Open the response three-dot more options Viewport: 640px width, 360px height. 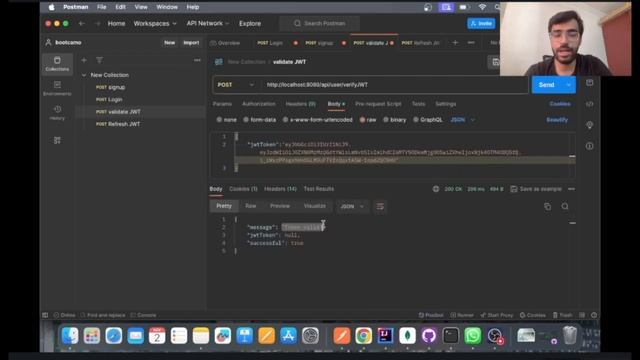point(571,189)
